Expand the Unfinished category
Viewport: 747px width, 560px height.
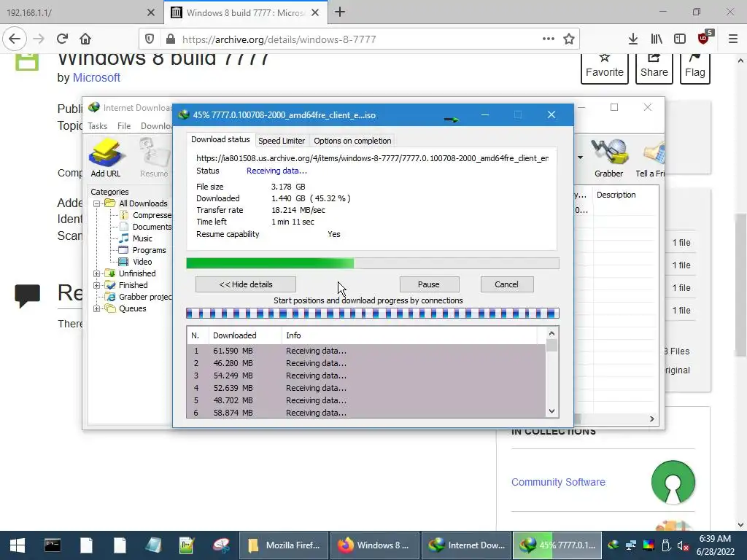pyautogui.click(x=97, y=273)
